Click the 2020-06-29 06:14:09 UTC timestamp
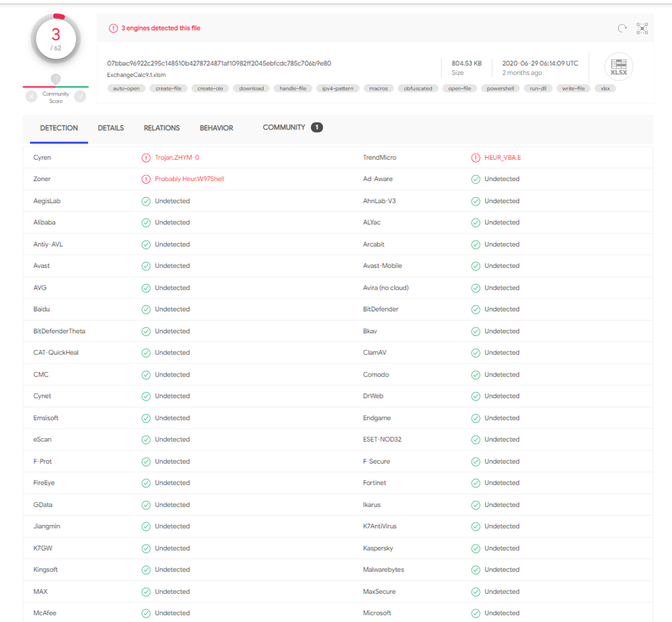This screenshot has width=672, height=622. coord(540,63)
